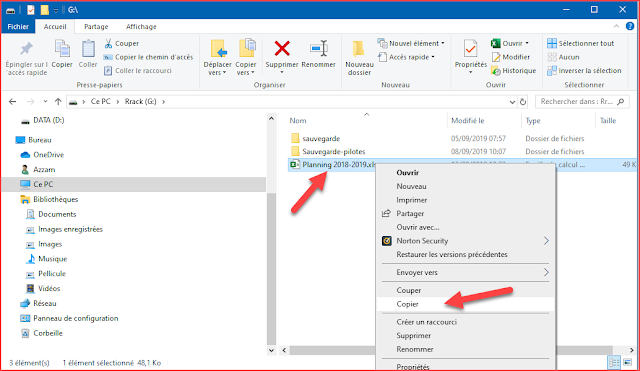Click Ouvrir in the context menu

[x=407, y=173]
